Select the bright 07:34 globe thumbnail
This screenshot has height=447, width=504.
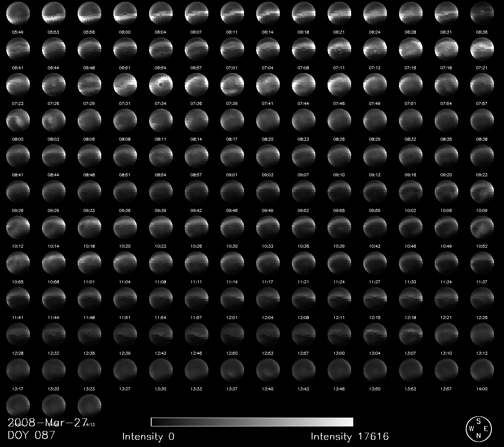pos(161,85)
